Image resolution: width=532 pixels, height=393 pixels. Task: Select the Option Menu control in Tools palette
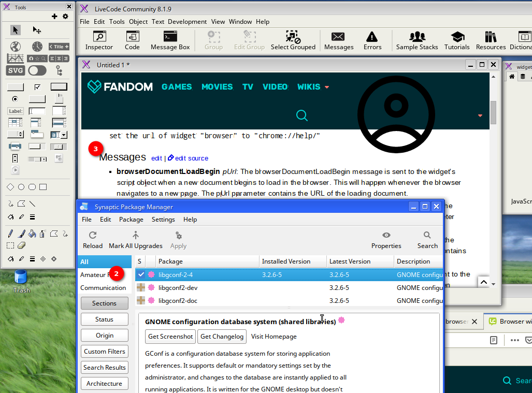(15, 135)
